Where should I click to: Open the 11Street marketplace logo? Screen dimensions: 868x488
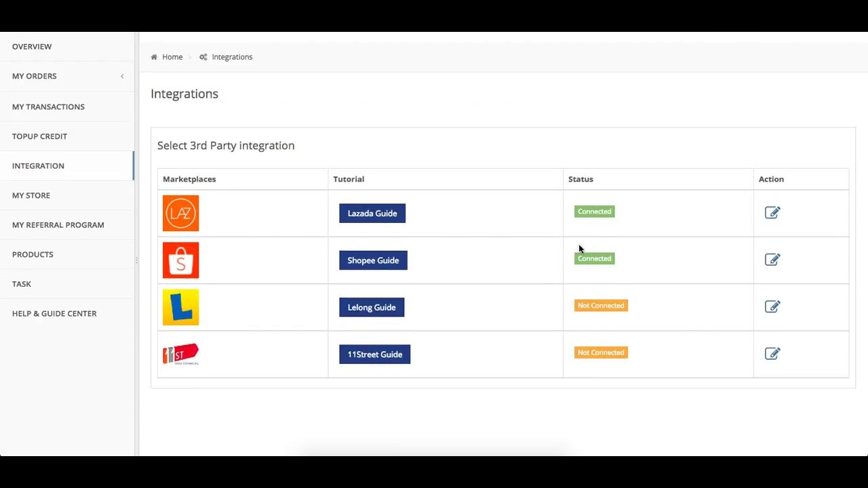pos(180,354)
